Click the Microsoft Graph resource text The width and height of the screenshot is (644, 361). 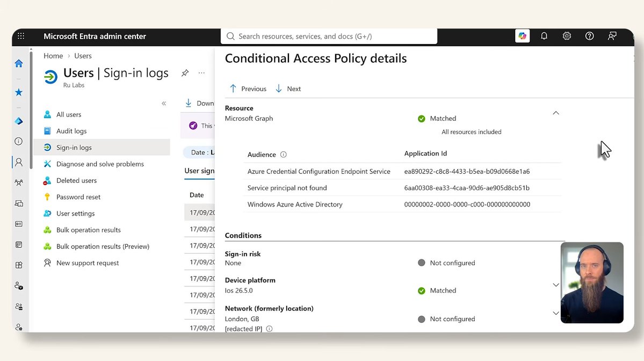tap(249, 119)
